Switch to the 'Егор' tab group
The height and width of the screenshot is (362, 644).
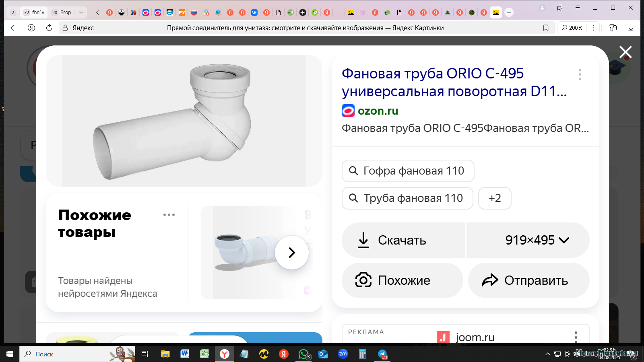click(62, 12)
